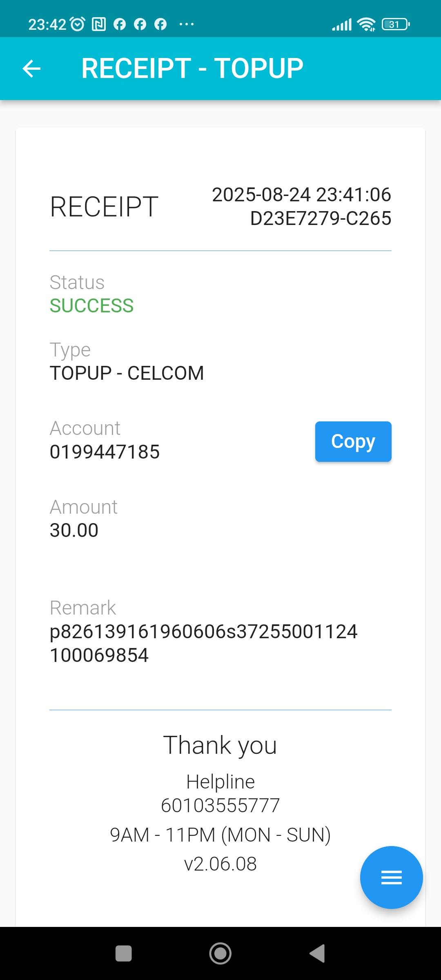Tap the helpline number 60103555777
Viewport: 441px width, 980px height.
(x=220, y=806)
